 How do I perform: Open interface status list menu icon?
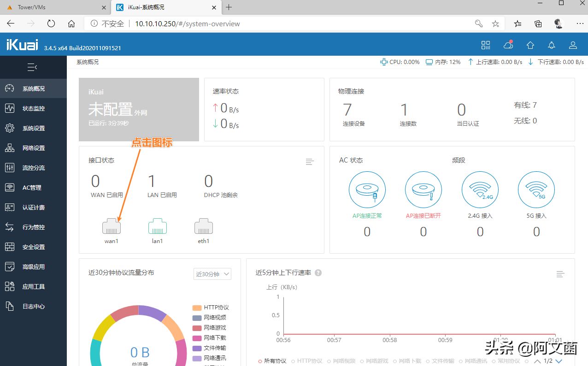(x=310, y=162)
